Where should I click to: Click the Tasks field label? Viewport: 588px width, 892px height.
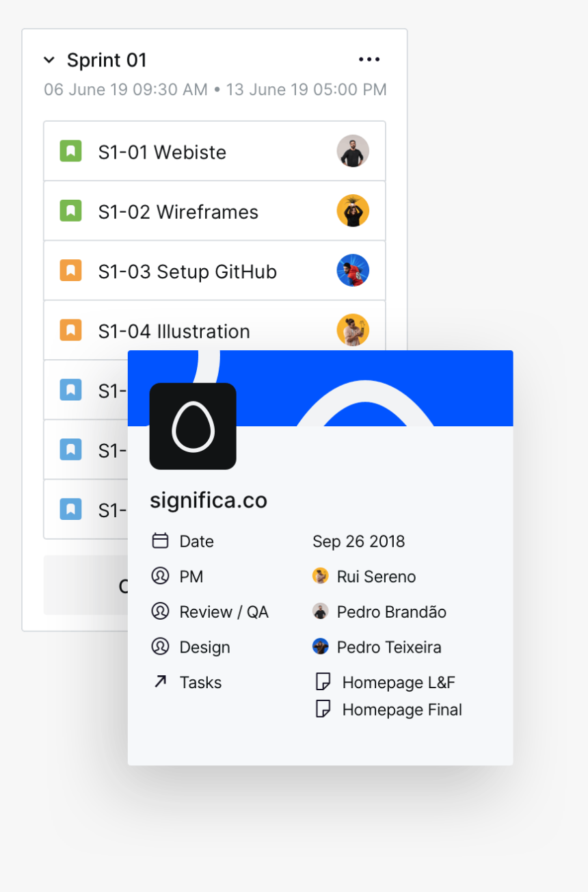click(200, 682)
